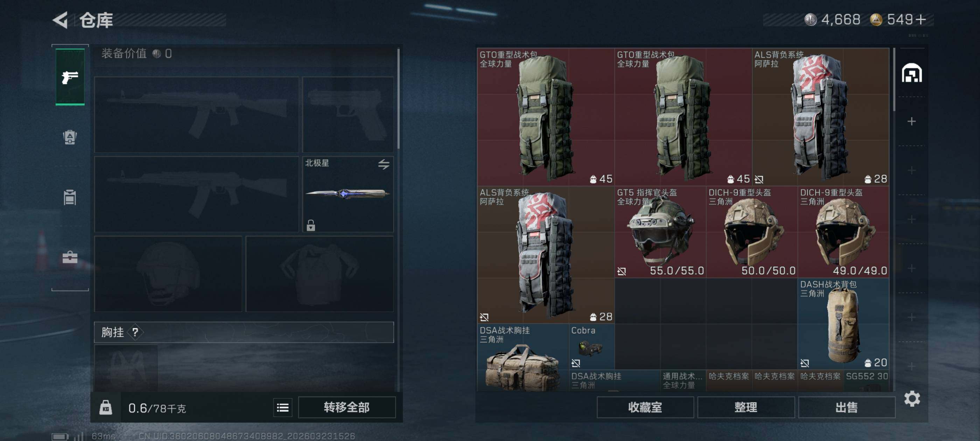Image resolution: width=980 pixels, height=441 pixels.
Task: Toggle the list view icon near weight
Action: (x=283, y=408)
